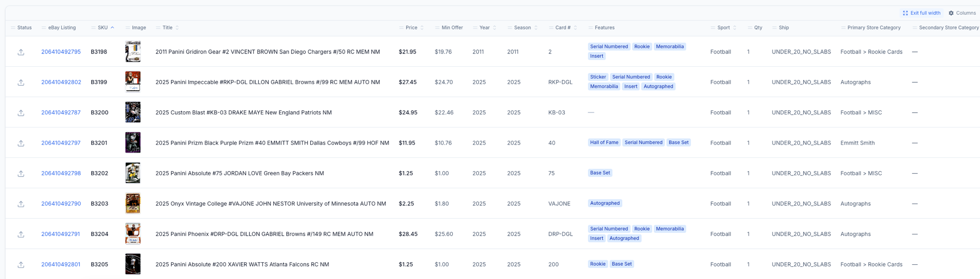Click upload status icon for SKU B3205
This screenshot has width=980, height=279.
pos(21,265)
